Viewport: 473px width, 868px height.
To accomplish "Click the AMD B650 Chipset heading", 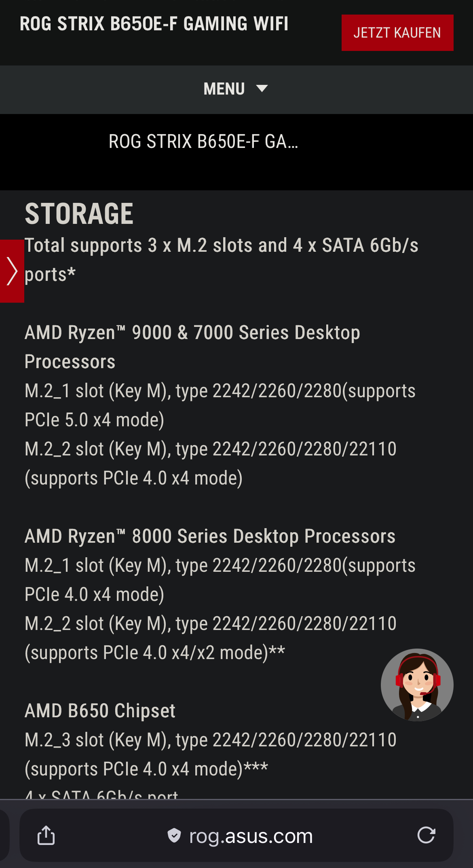I will (100, 711).
